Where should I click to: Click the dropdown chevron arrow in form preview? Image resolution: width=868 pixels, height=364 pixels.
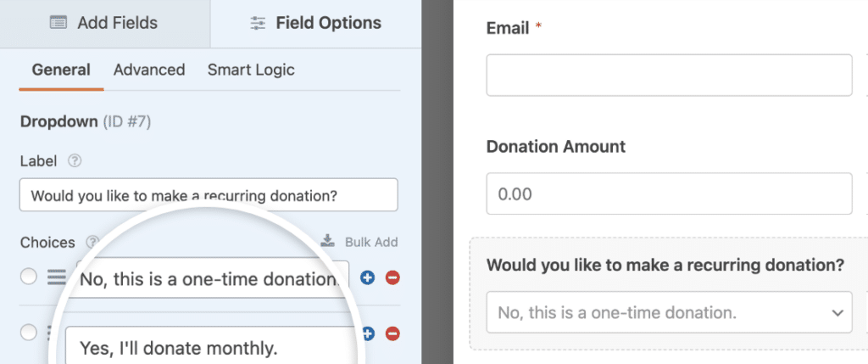click(837, 313)
